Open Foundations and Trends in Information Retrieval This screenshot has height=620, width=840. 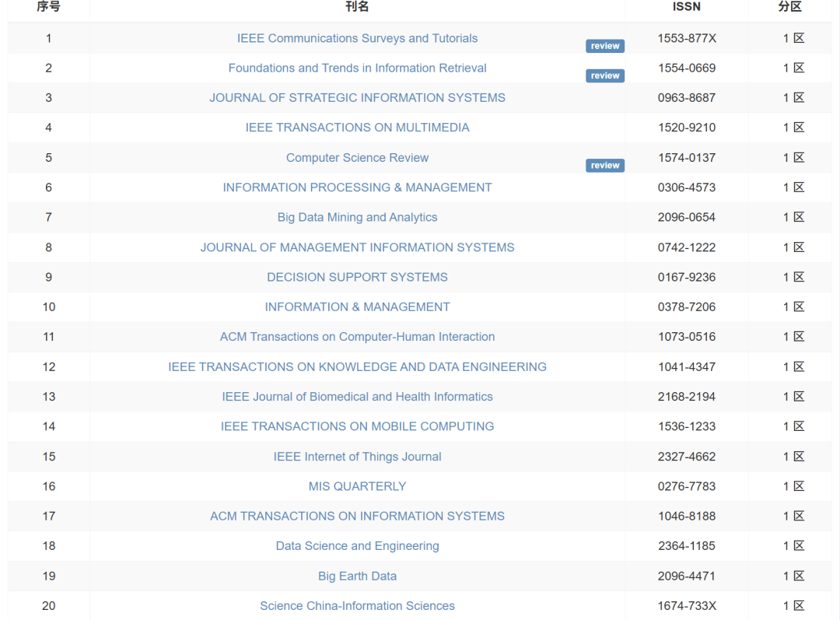pos(357,68)
